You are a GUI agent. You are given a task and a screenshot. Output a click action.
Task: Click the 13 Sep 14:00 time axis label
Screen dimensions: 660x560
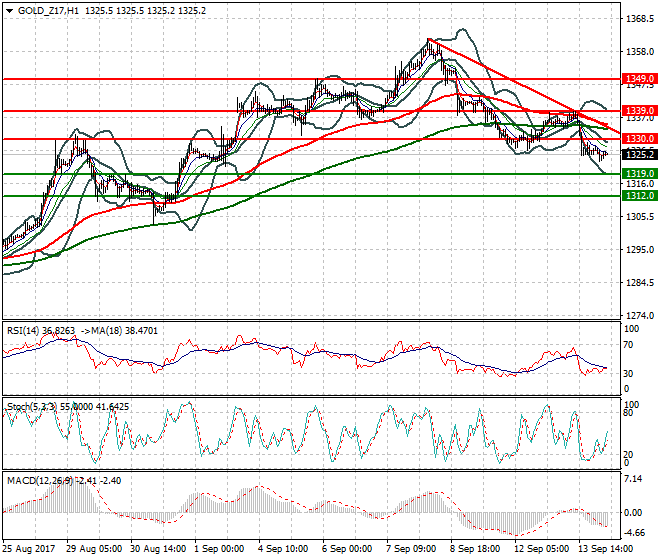point(606,549)
